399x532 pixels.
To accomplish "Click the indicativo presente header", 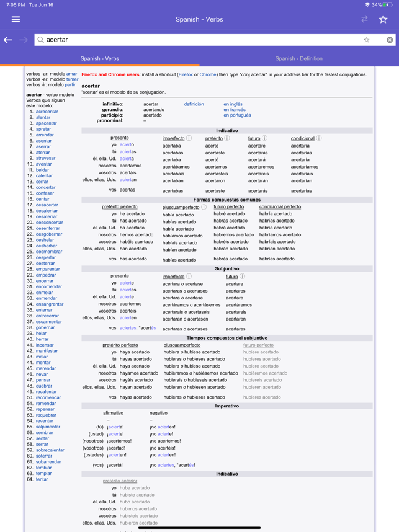I will pyautogui.click(x=120, y=138).
